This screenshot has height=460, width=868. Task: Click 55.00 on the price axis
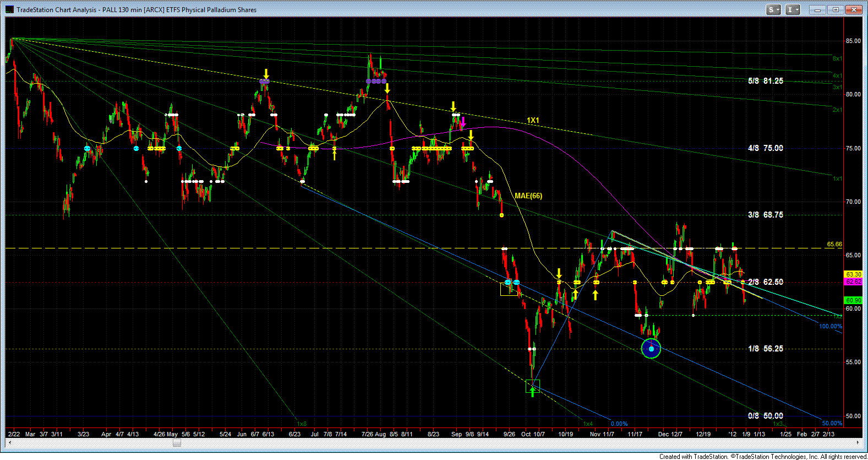(854, 362)
